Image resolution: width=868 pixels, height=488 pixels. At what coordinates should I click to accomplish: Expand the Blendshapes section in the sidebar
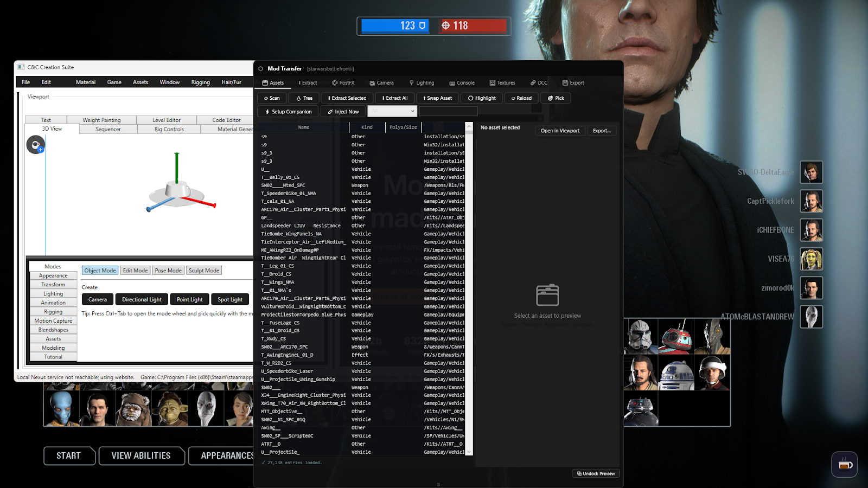[x=53, y=329]
